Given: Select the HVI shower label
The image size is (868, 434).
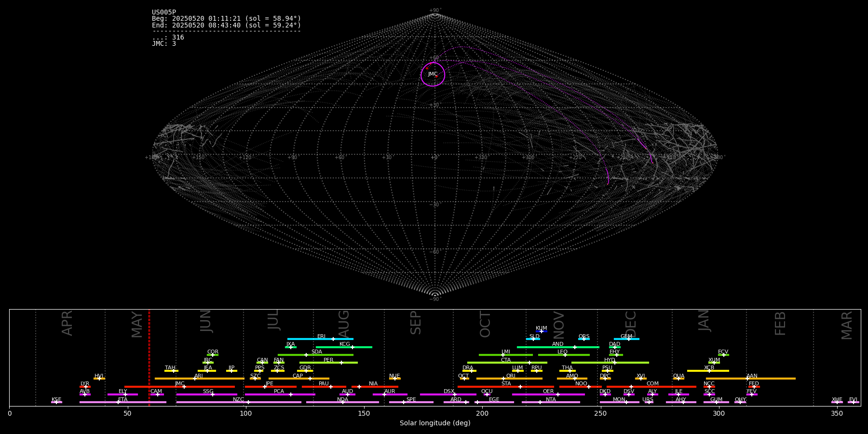Looking at the screenshot, I should [x=99, y=376].
